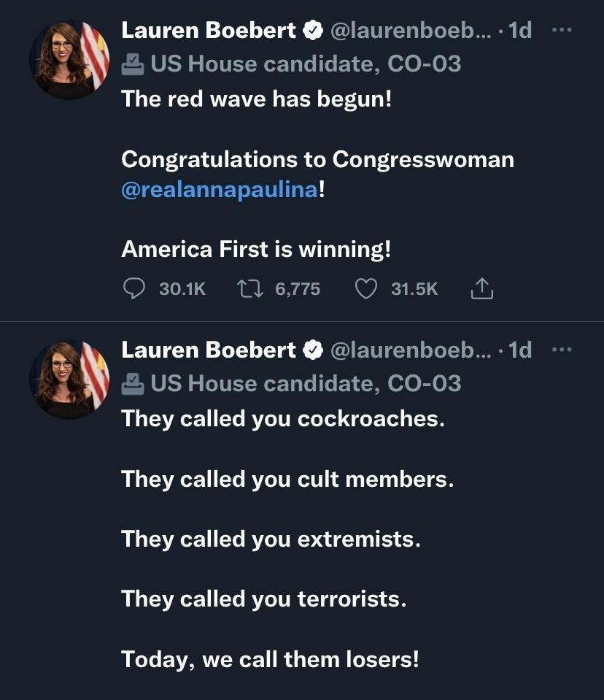Open the reply icon on the first tweet
The image size is (604, 700).
[x=133, y=288]
